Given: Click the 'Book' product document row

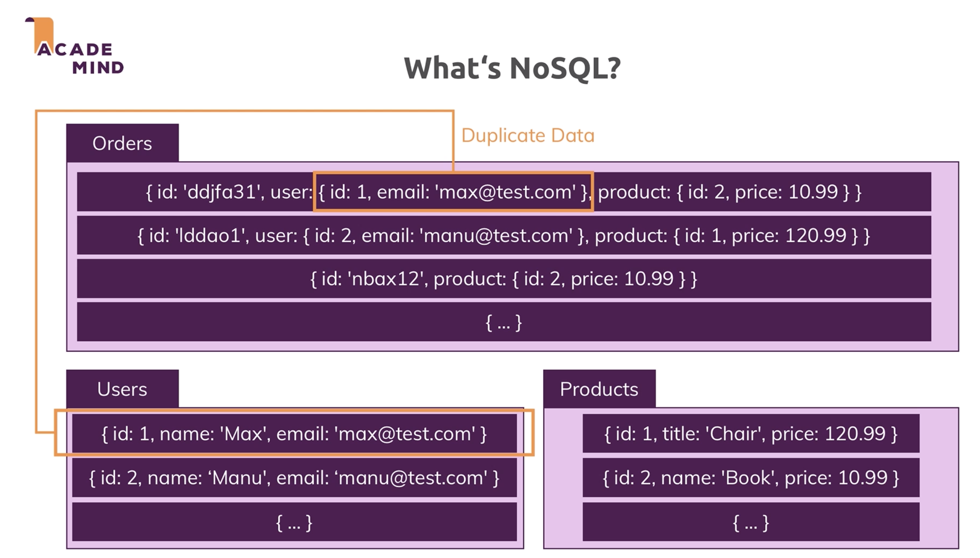Looking at the screenshot, I should click(750, 478).
